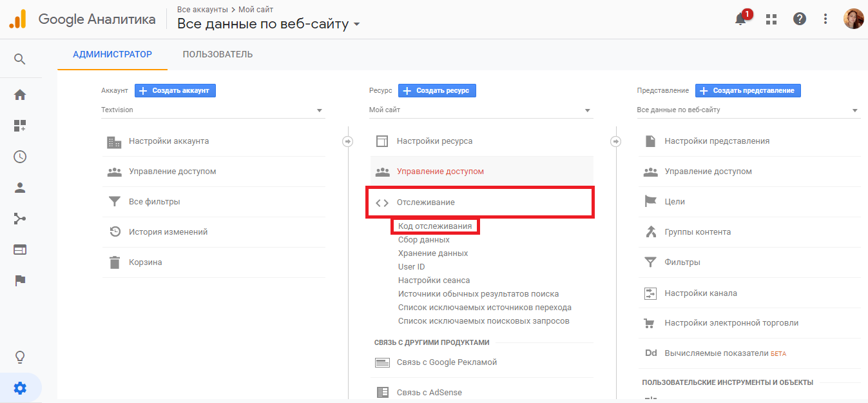Click the История изменений history icon
Screen dimensions: 868x403
point(114,232)
